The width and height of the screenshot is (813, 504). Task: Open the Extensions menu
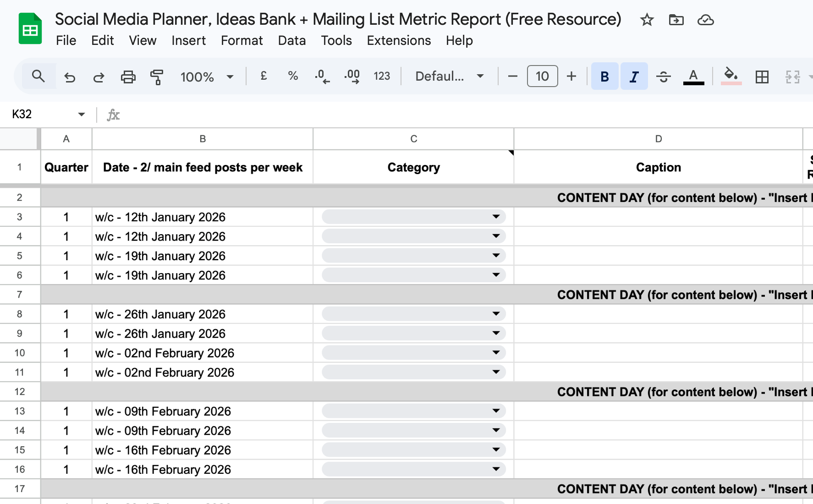point(398,41)
